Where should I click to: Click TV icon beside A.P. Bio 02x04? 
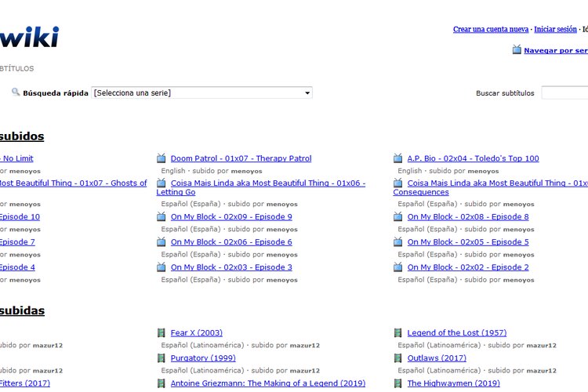pos(397,158)
